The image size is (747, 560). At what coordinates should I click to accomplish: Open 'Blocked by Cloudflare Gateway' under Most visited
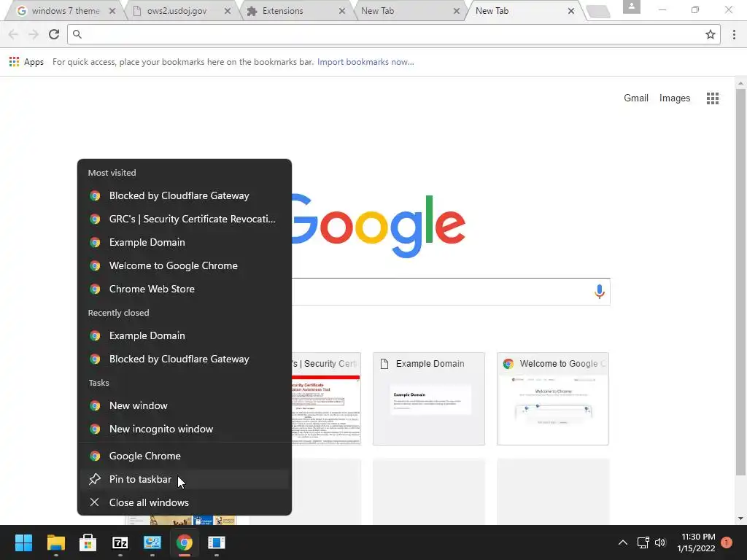pyautogui.click(x=185, y=195)
